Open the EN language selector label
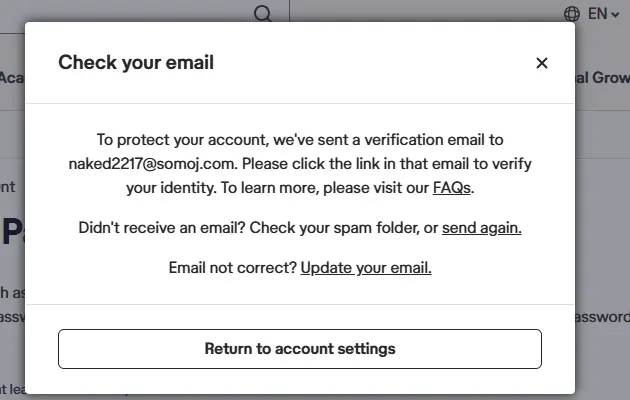 (597, 14)
